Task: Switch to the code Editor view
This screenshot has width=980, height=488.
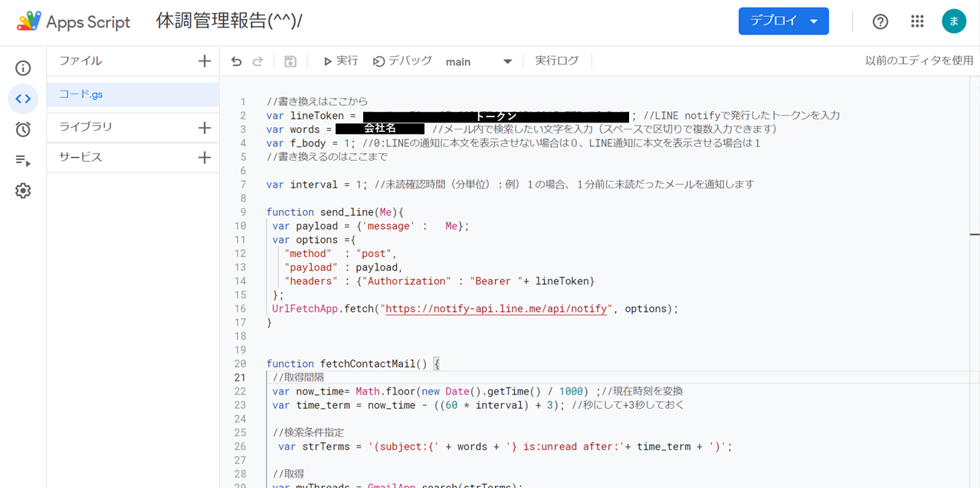Action: 23,98
